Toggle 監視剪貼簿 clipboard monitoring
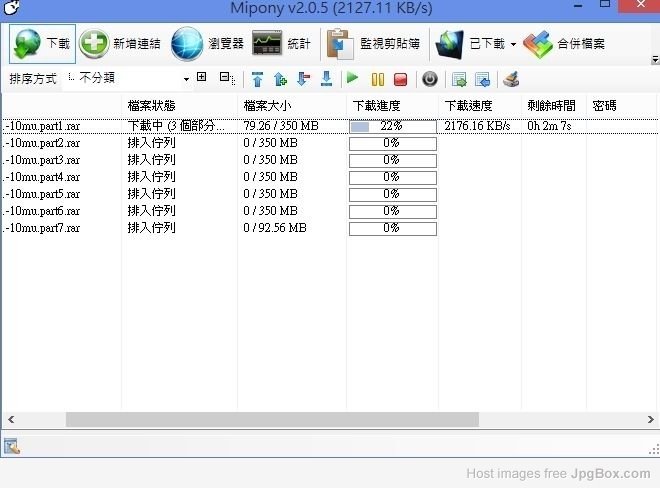 coord(374,44)
